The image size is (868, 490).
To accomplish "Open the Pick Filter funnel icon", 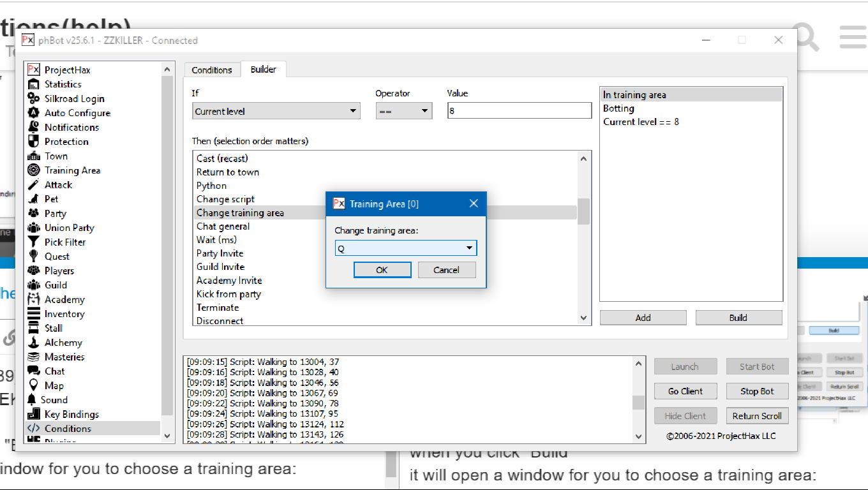I will [34, 242].
